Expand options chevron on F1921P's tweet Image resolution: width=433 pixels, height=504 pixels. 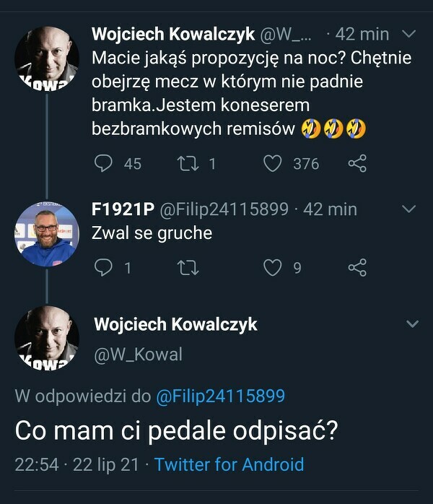(408, 209)
